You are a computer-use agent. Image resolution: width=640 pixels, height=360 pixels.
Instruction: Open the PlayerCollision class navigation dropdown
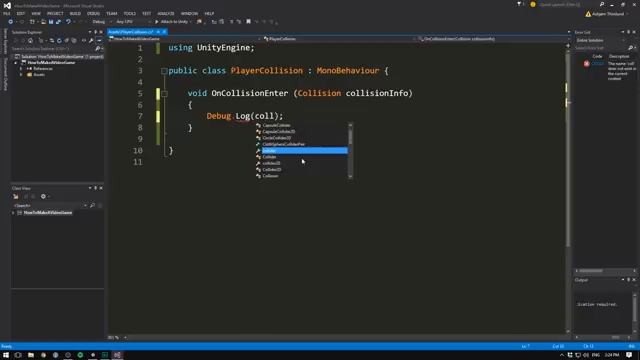340,39
